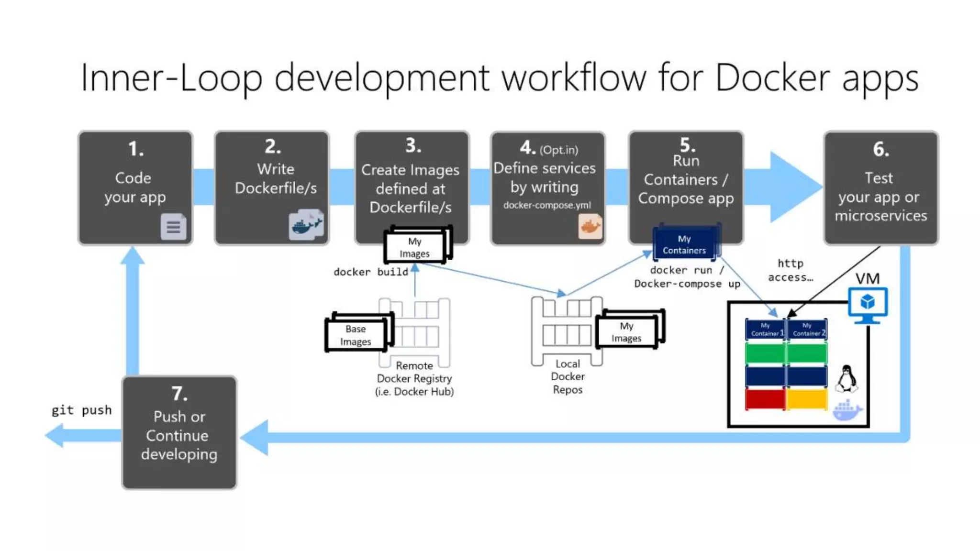Click the document icon in step 1 box
980x551 pixels.
click(173, 226)
